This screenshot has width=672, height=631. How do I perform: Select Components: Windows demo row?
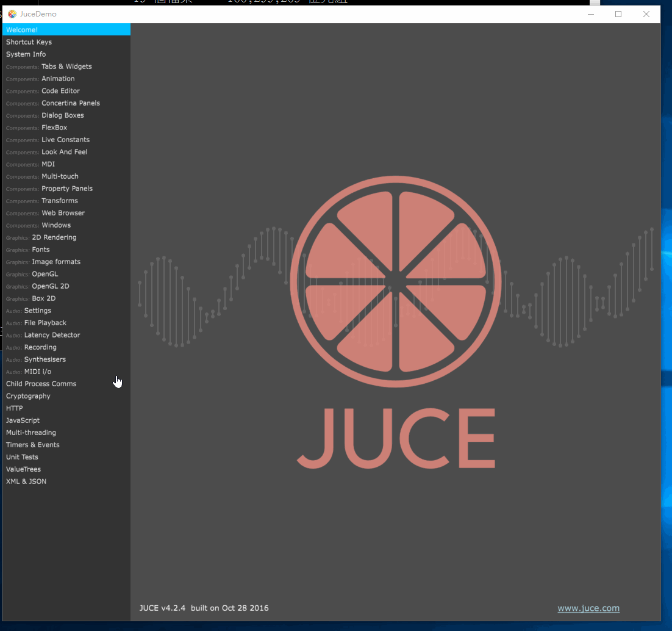coord(66,225)
